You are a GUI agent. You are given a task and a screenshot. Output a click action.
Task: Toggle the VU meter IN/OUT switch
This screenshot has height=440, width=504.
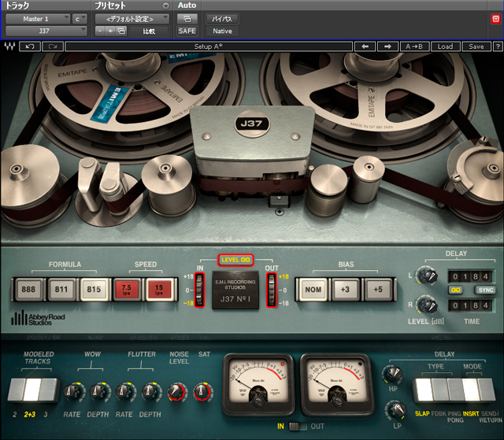coord(298,426)
